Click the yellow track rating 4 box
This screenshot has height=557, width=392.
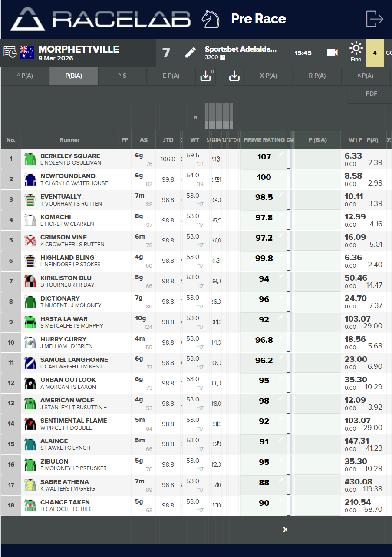click(x=375, y=53)
